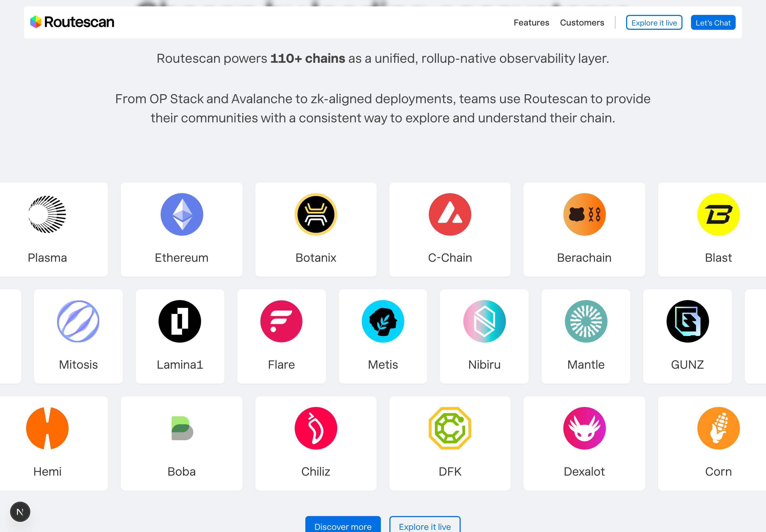Click Explore it live in header
This screenshot has height=532, width=766.
click(654, 23)
